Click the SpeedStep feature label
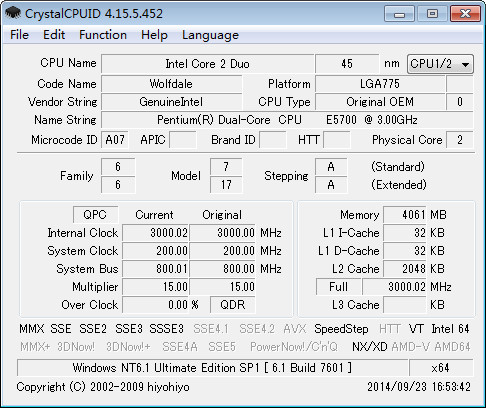This screenshot has width=486, height=408. tap(341, 329)
